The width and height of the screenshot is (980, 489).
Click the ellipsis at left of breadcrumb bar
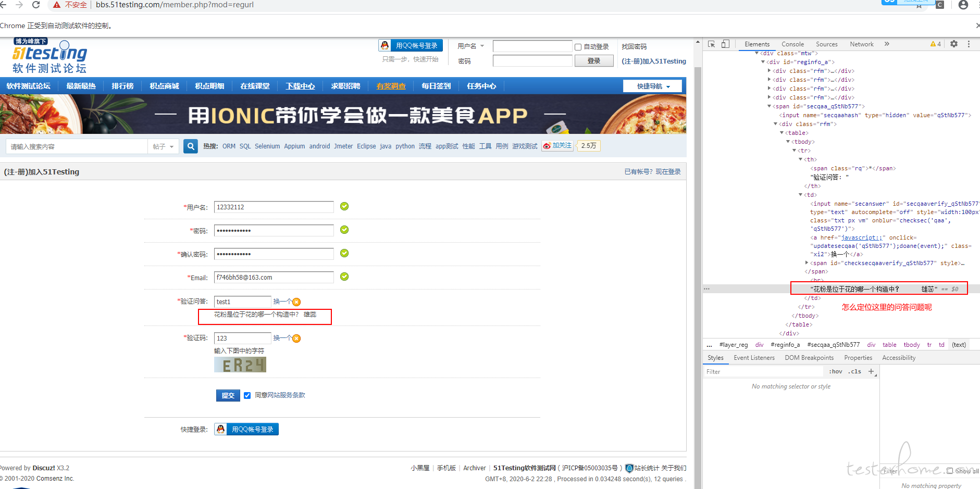pos(709,345)
